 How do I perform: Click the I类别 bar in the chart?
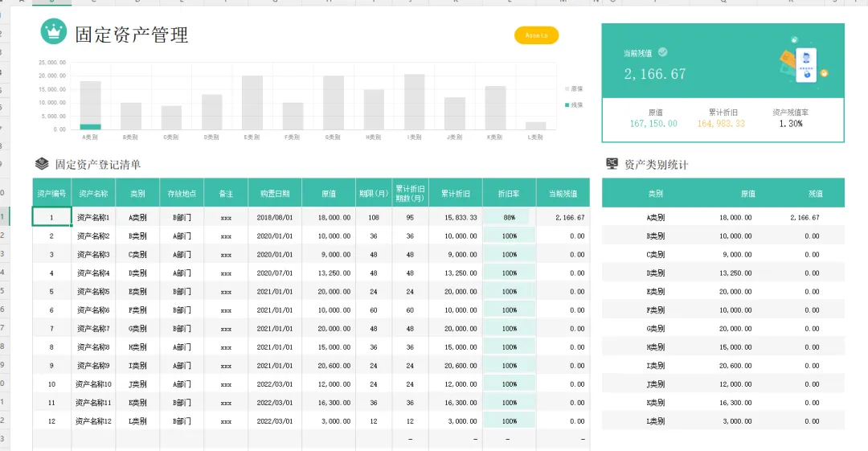click(414, 102)
